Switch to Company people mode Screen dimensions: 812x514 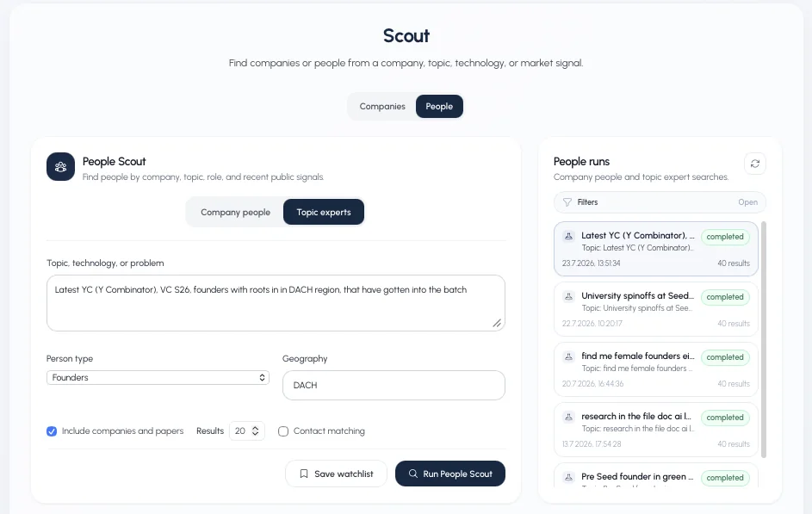(x=236, y=212)
